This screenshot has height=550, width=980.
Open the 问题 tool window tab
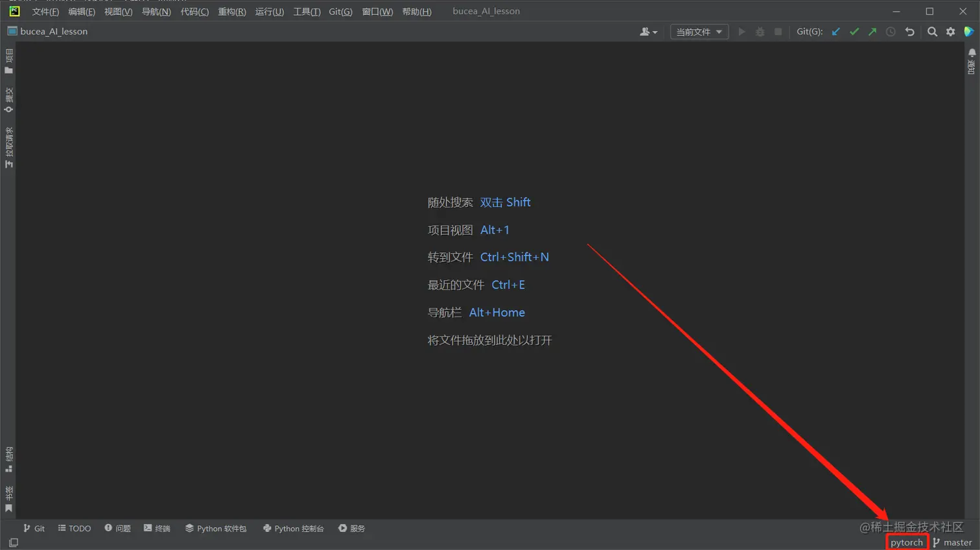[117, 529]
